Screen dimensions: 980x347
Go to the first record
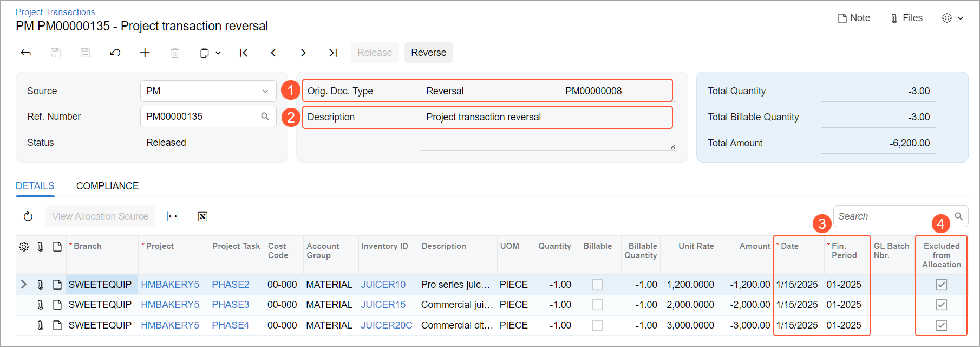pos(244,53)
